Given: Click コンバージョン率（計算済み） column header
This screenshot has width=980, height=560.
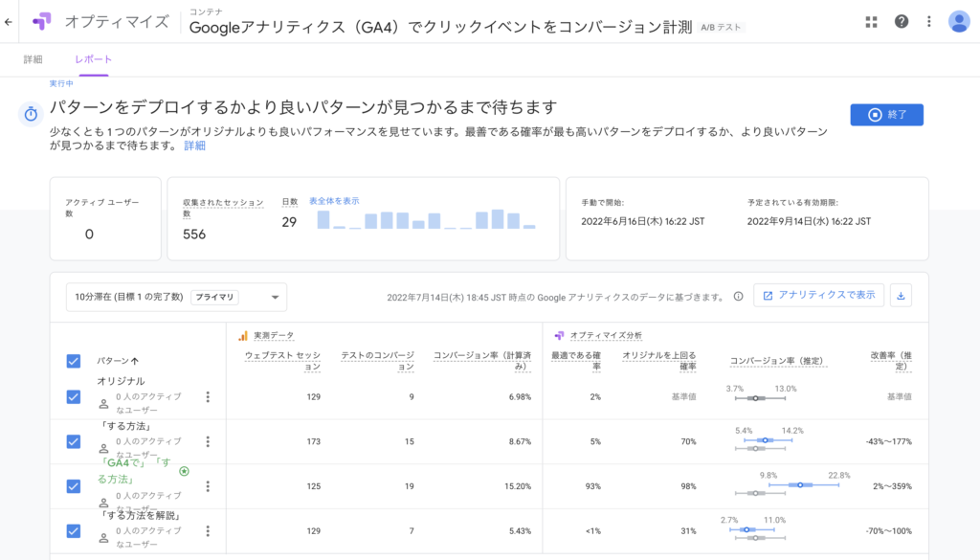Looking at the screenshot, I should click(482, 361).
